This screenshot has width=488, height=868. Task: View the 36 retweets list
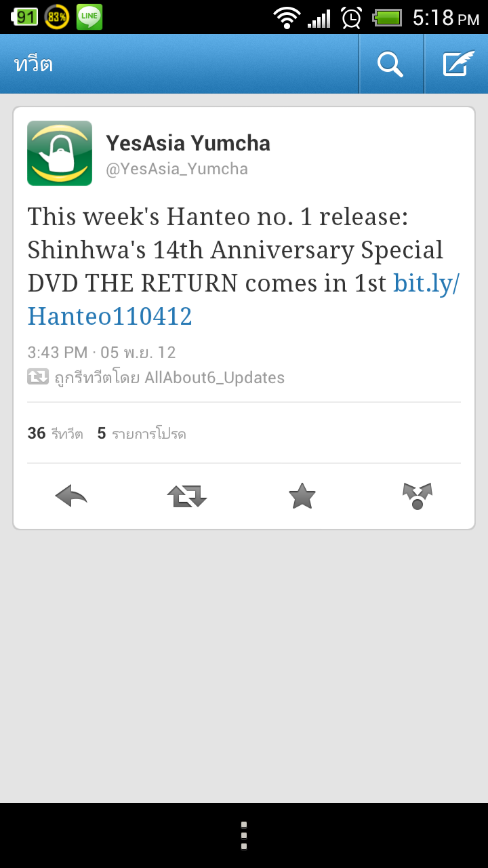pos(55,433)
